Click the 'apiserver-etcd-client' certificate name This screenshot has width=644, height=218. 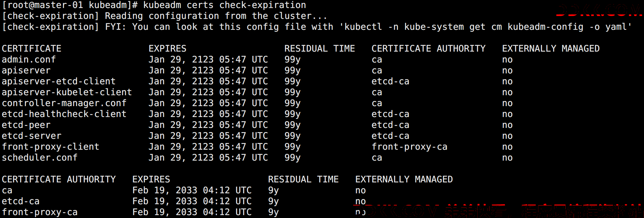[x=59, y=81]
